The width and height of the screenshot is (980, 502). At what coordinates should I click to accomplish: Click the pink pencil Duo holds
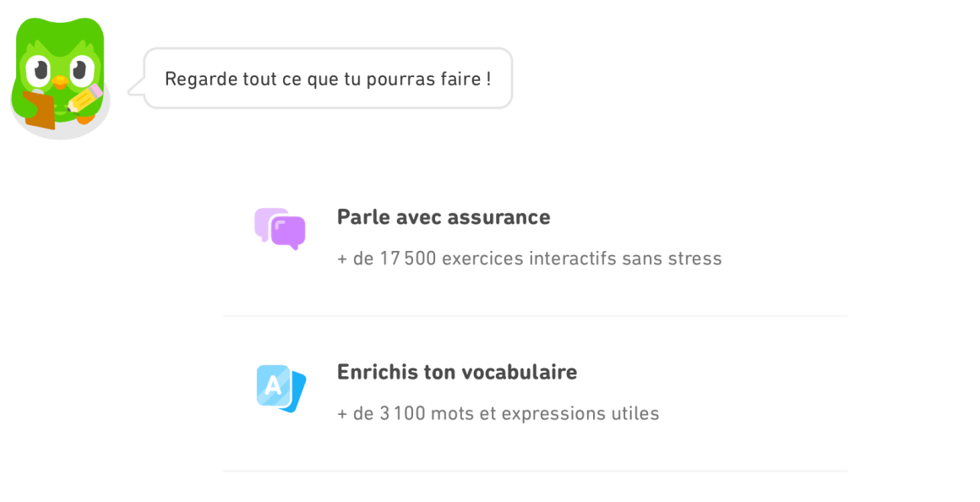86,97
